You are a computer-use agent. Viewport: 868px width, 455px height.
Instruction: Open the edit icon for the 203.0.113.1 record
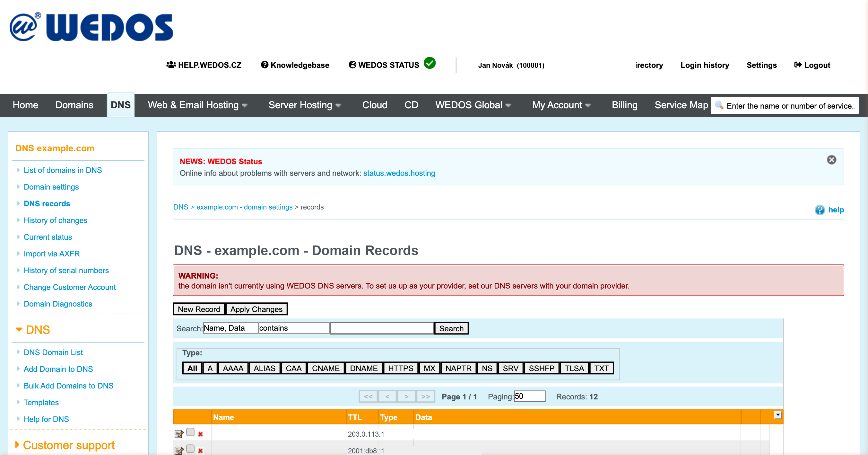click(178, 434)
